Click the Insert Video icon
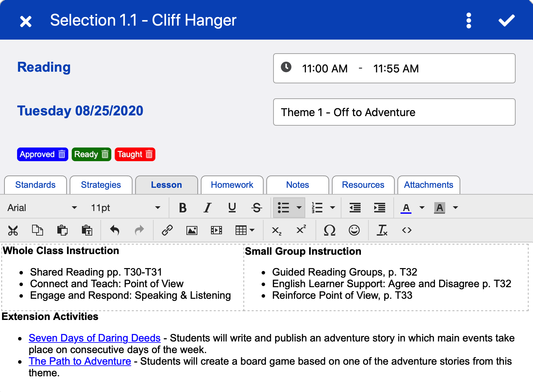533x392 pixels. tap(216, 230)
